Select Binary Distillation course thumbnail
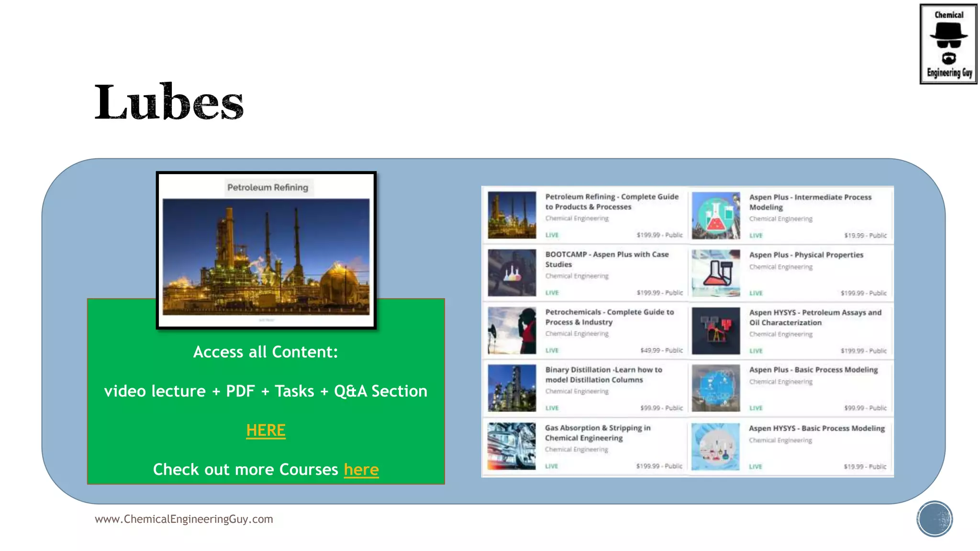The width and height of the screenshot is (980, 551). 512,388
